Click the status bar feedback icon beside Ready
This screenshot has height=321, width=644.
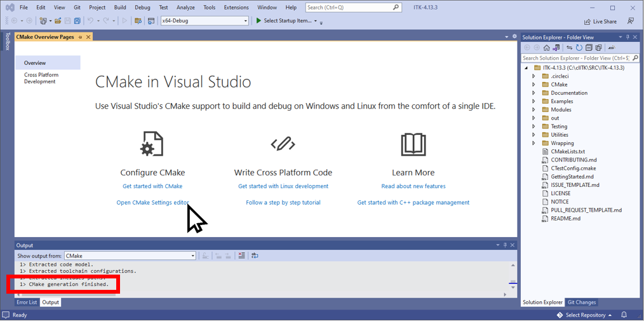pos(6,315)
